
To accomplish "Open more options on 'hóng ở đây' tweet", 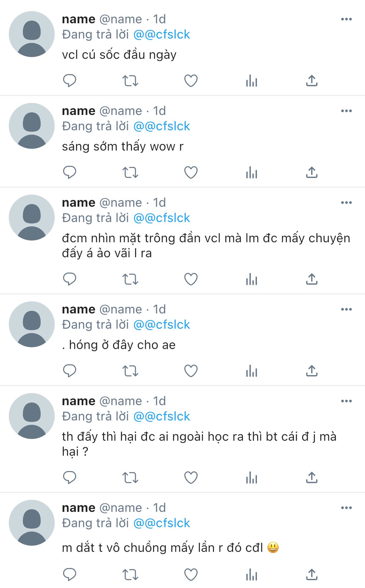I will 346,309.
